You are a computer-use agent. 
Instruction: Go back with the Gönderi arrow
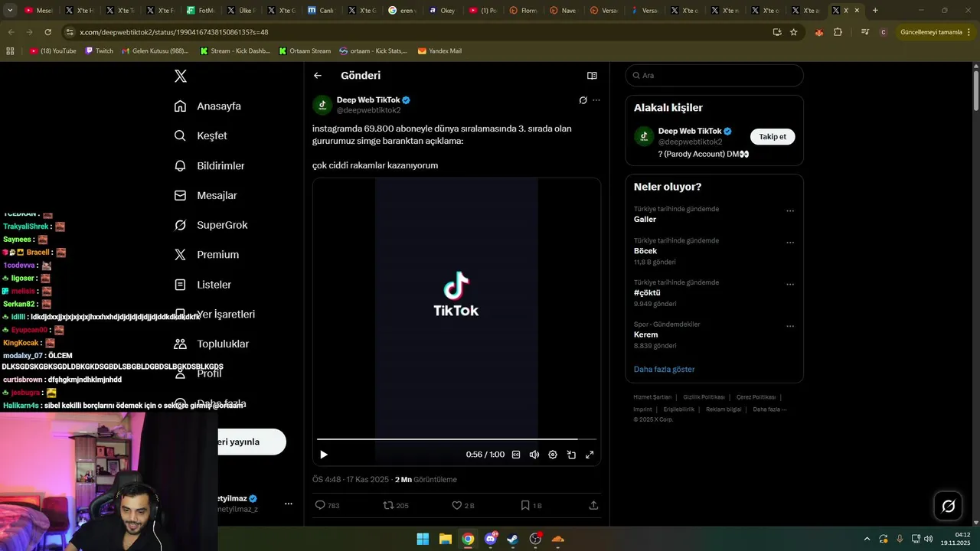[x=318, y=76]
